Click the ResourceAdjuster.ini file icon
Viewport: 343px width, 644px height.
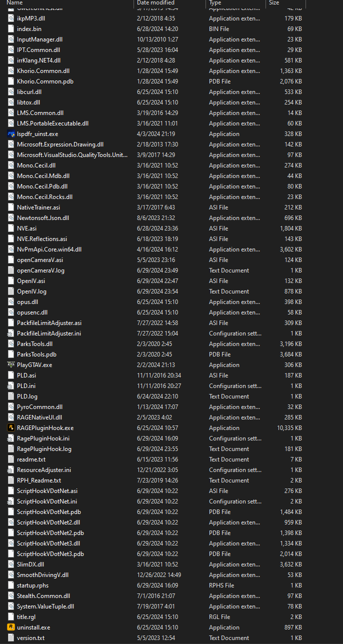pos(11,470)
